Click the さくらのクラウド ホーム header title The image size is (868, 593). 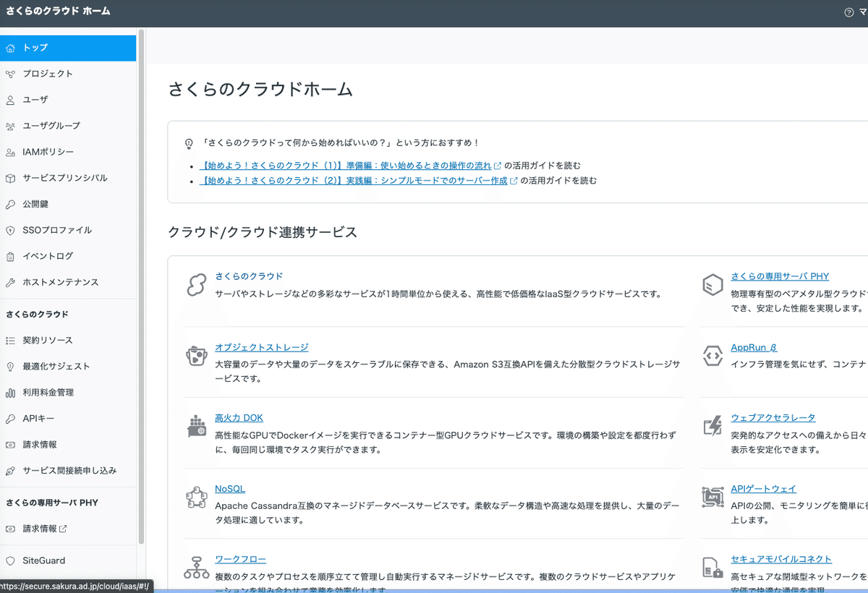[58, 12]
